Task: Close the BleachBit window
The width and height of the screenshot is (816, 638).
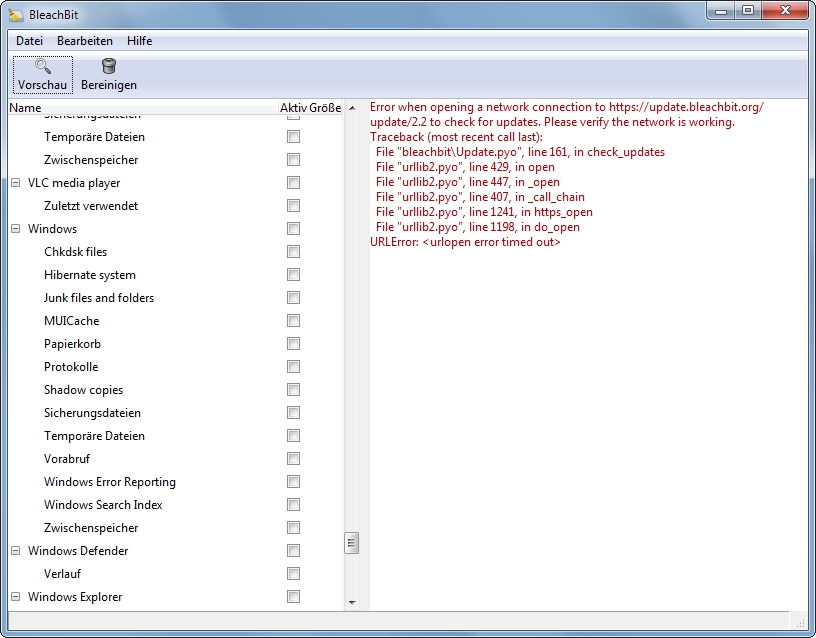Action: (785, 11)
